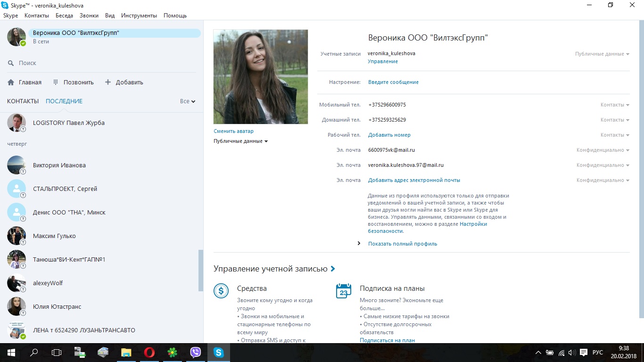The image size is (644, 362).
Task: Open the Конфиденциально dropdown for 6600975vk@mail.ru
Action: coord(603,150)
